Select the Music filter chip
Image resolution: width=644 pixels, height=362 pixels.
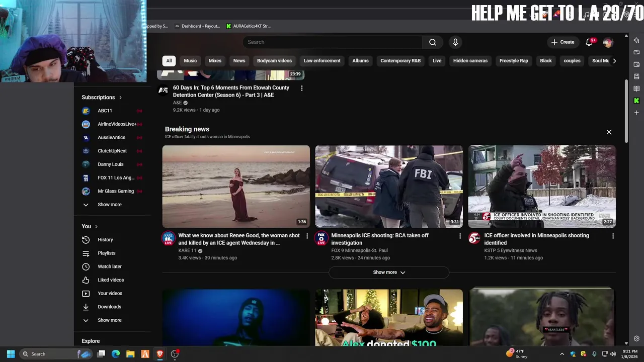click(190, 61)
